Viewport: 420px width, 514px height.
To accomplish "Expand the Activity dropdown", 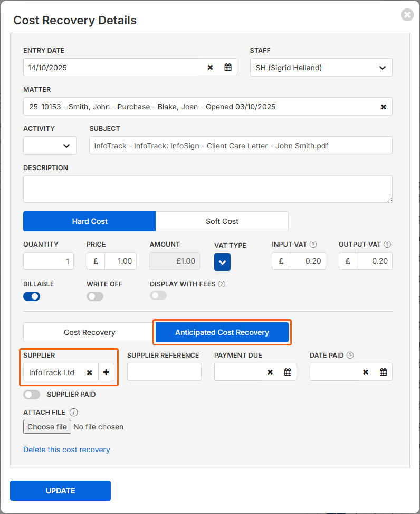I will pos(50,146).
